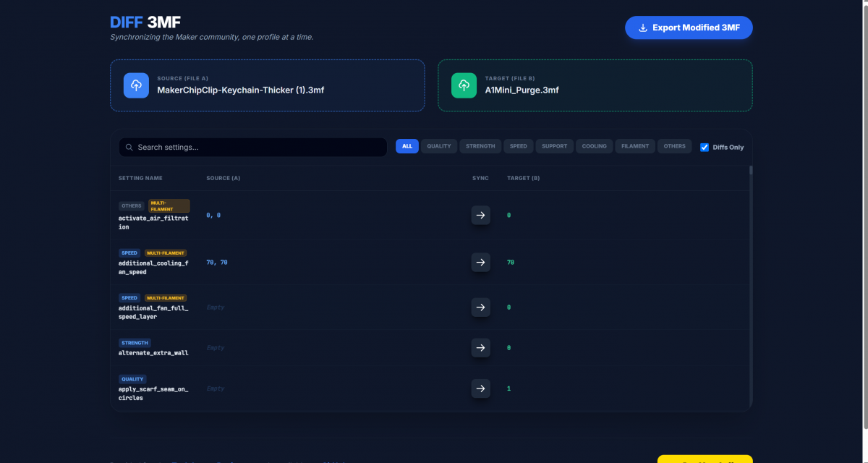
Task: Sync additional_cooling_fan_speed with its arrow button
Action: (x=480, y=262)
